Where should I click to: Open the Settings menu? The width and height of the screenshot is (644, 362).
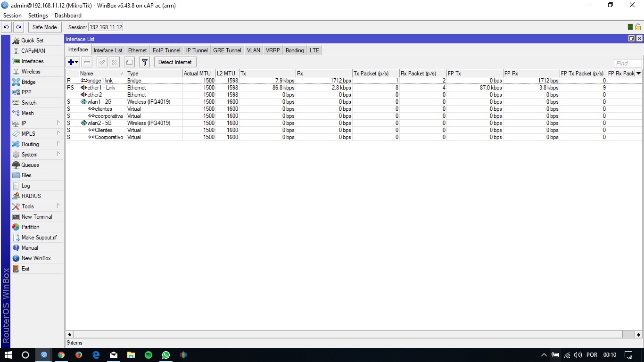tap(38, 16)
